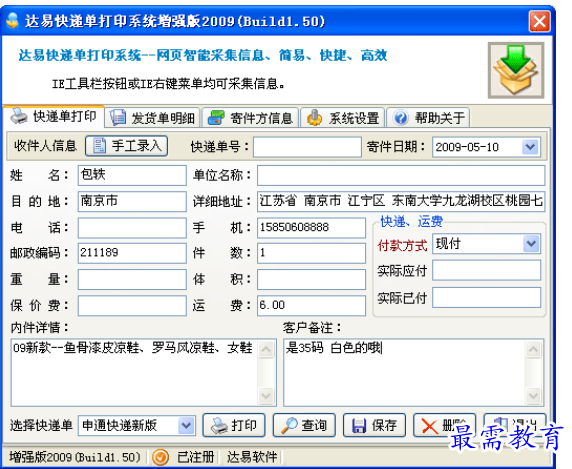The image size is (572, 469).
Task: Click the app icon in the title bar
Action: [x=12, y=21]
